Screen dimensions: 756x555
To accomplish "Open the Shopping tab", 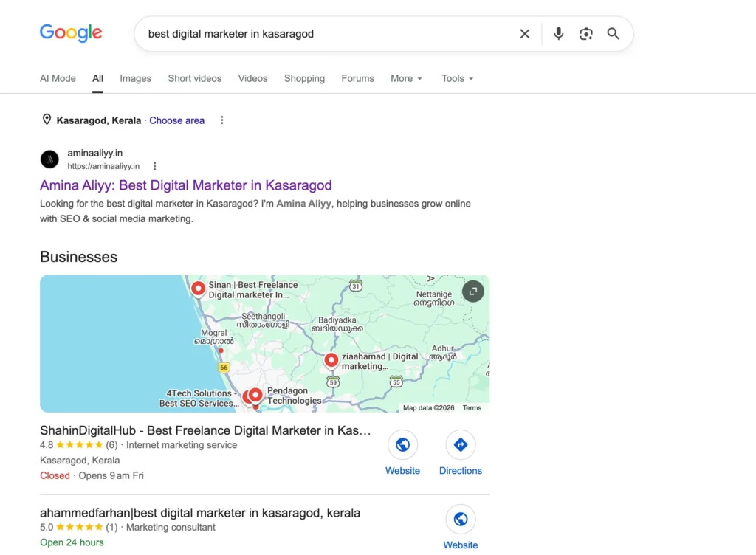I will click(x=304, y=78).
